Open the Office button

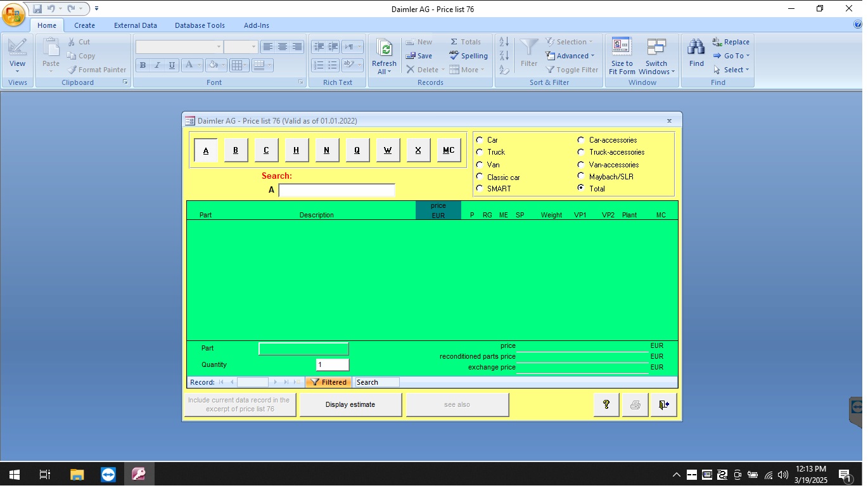coord(14,14)
